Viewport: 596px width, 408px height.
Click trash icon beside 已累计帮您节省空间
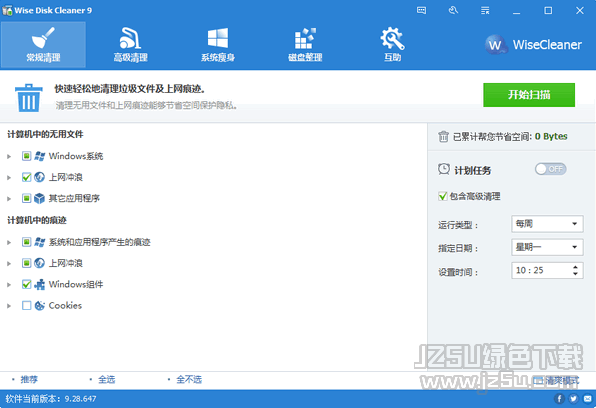pyautogui.click(x=443, y=136)
